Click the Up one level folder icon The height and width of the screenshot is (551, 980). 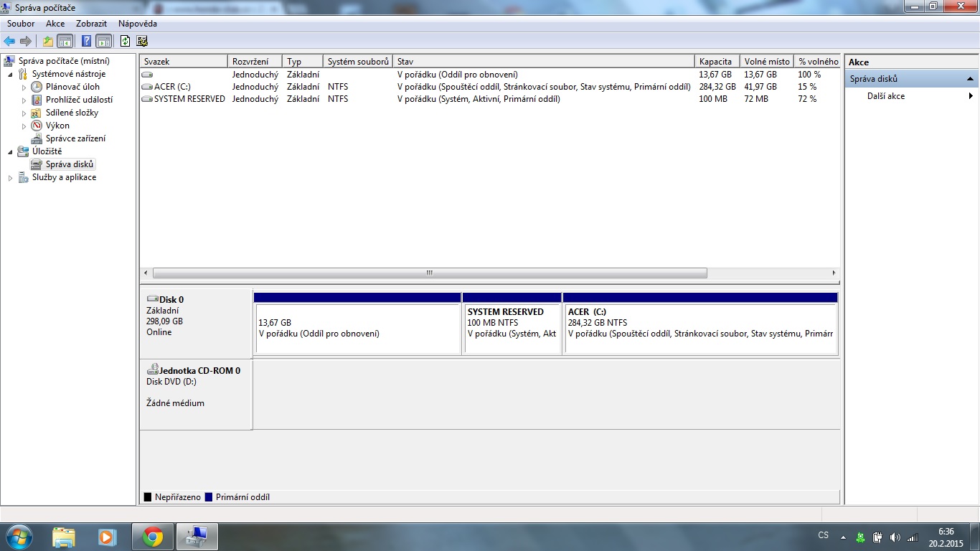(x=48, y=41)
